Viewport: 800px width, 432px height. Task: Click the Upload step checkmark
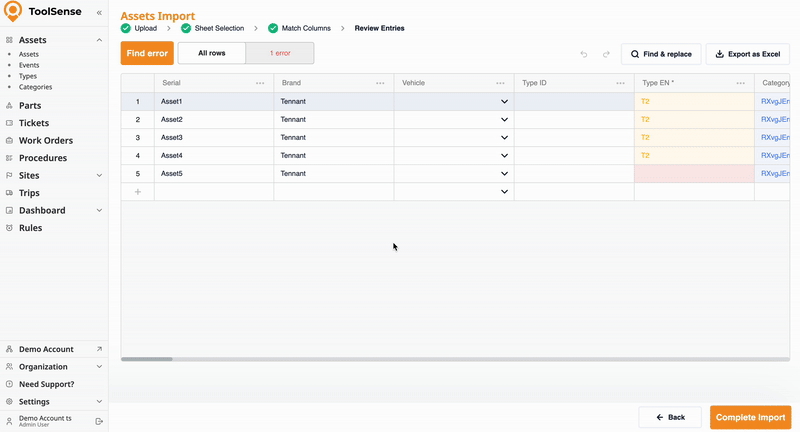126,28
